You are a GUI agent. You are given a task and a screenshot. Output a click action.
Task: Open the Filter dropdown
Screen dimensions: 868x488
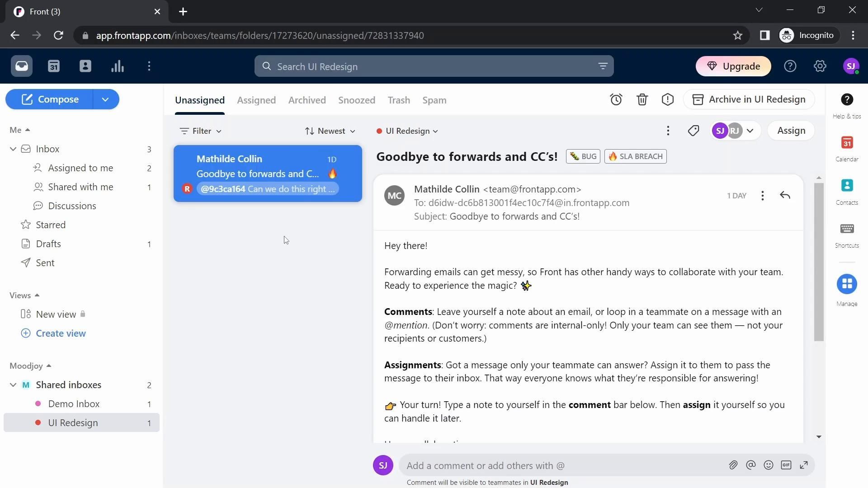coord(200,131)
